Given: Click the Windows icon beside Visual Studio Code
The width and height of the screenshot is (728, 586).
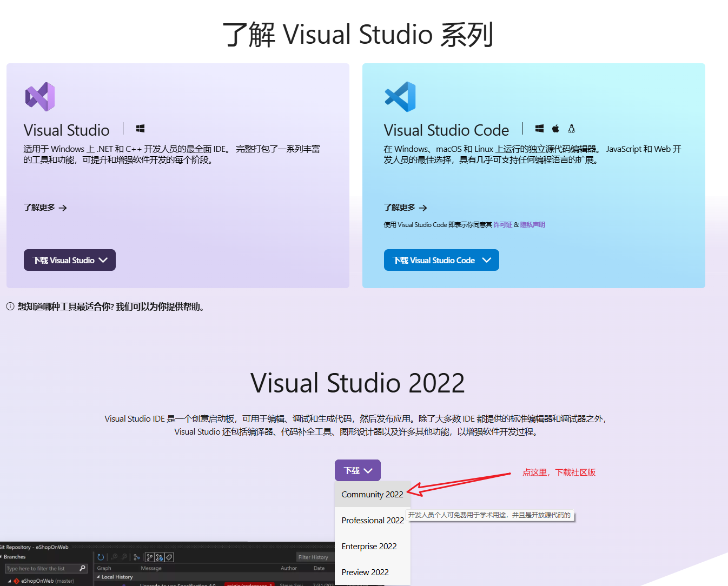Looking at the screenshot, I should click(539, 129).
